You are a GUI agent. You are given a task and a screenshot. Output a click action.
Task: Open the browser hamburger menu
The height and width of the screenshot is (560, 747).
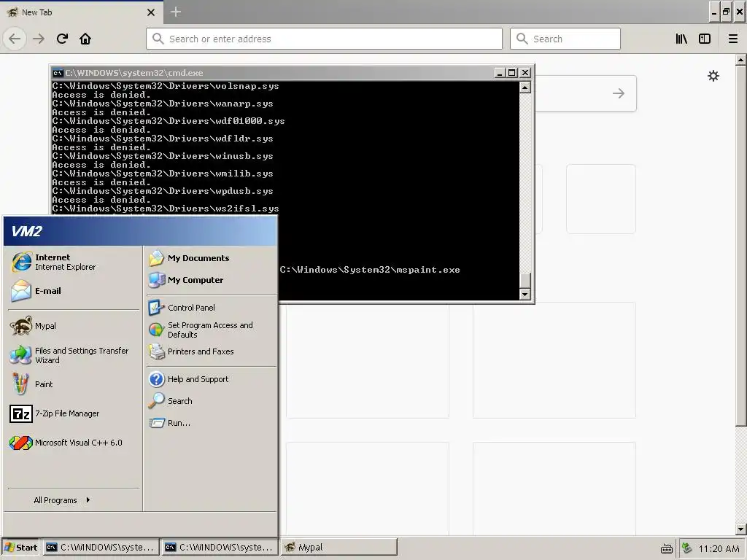coord(733,39)
